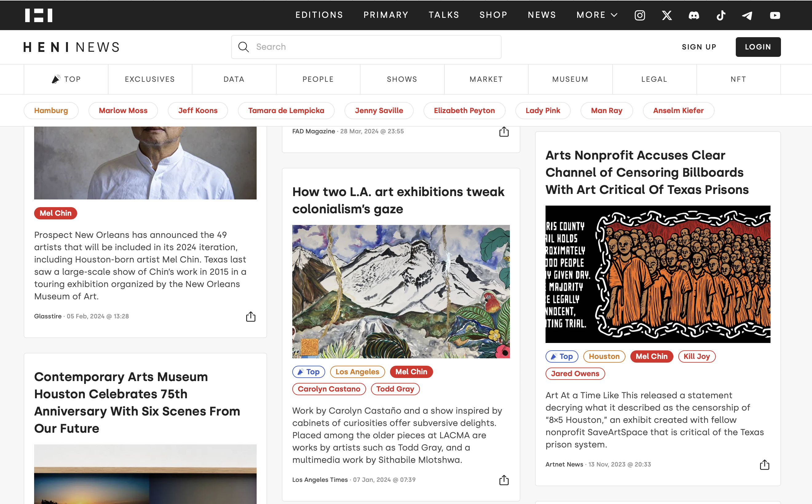
Task: Open the man in white shirt photo
Action: (x=145, y=163)
